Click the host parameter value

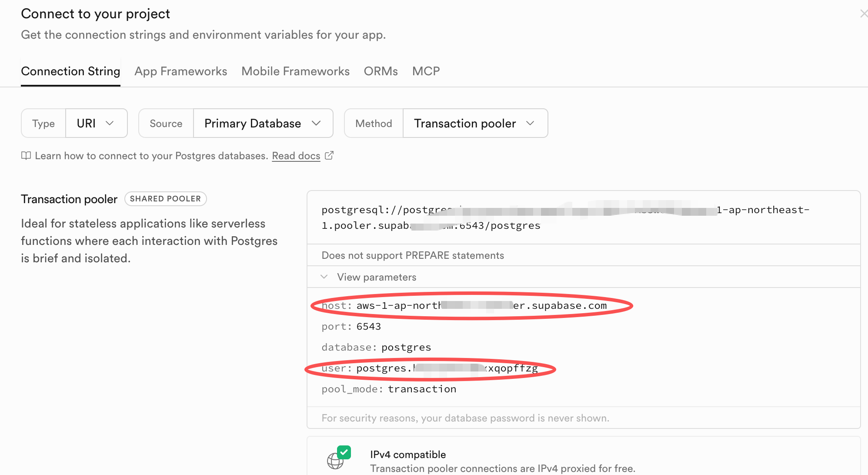[x=481, y=306]
